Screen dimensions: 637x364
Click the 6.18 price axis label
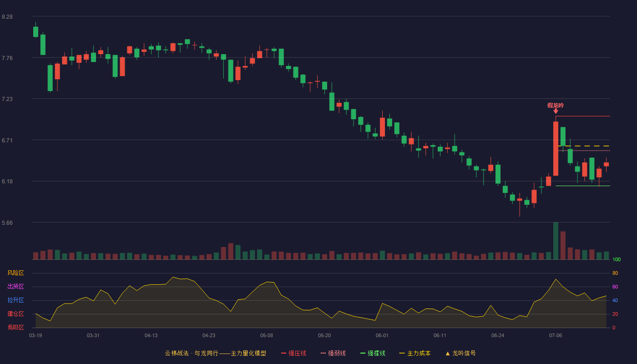coord(7,182)
